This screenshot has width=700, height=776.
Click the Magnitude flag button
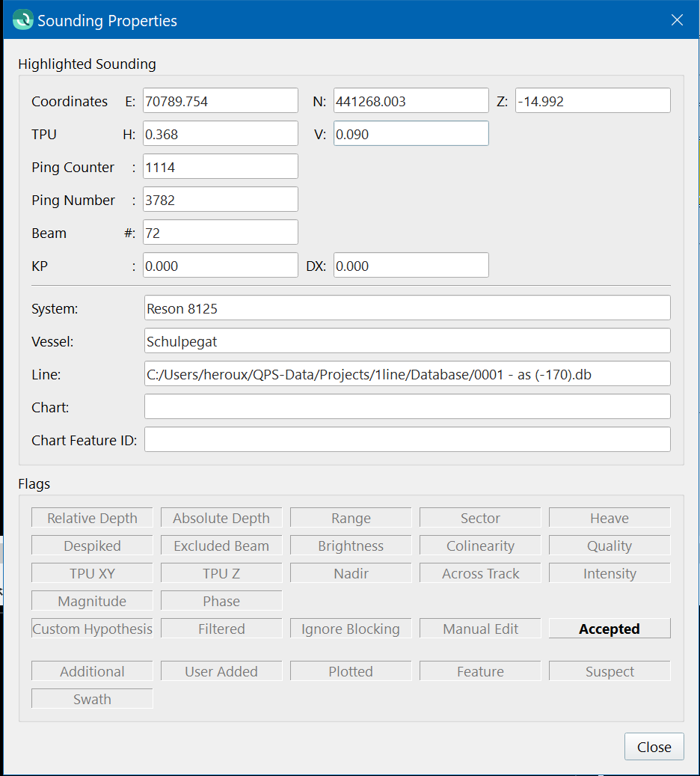click(x=92, y=601)
